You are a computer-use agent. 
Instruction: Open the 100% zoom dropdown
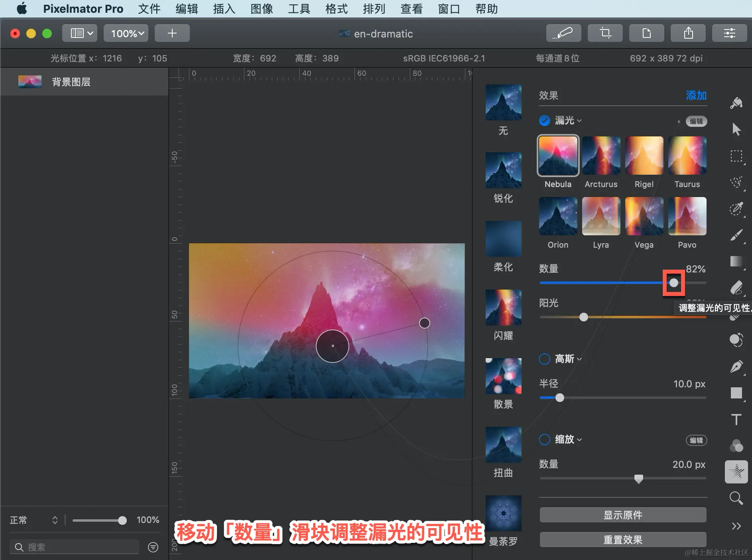pyautogui.click(x=126, y=33)
